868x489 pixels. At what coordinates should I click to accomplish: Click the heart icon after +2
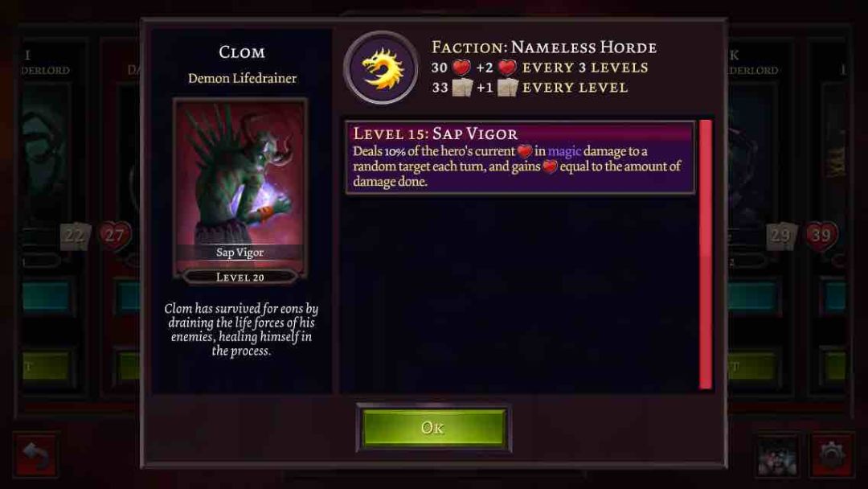pyautogui.click(x=506, y=68)
